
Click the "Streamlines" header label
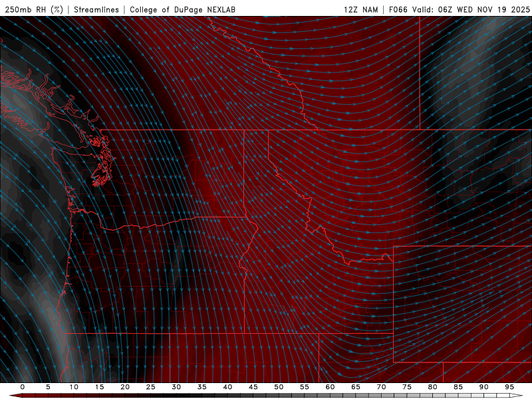pyautogui.click(x=96, y=9)
